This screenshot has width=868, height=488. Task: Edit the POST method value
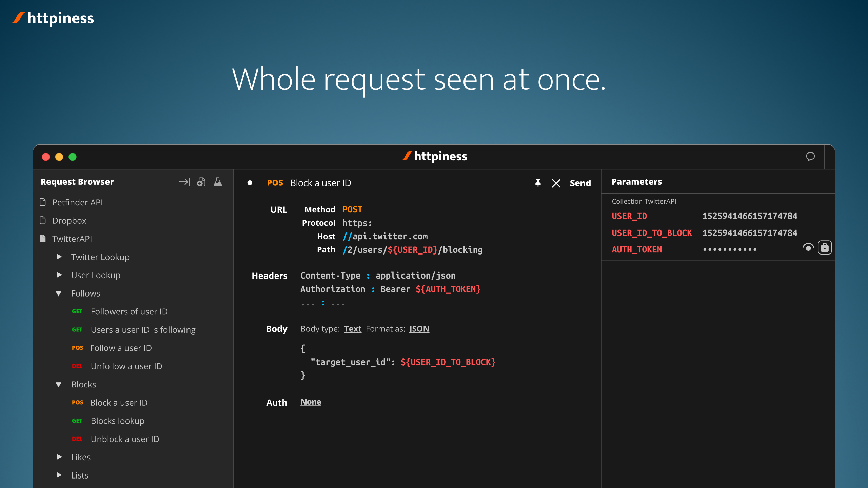tap(352, 210)
